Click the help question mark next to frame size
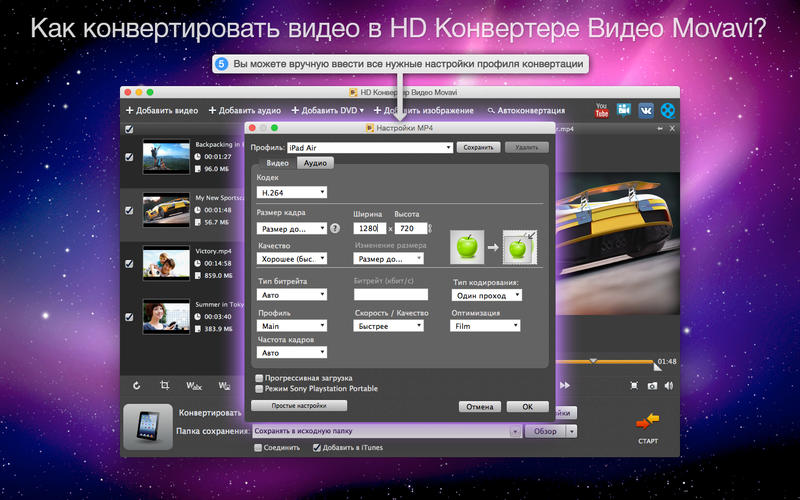The width and height of the screenshot is (800, 500). tap(335, 229)
